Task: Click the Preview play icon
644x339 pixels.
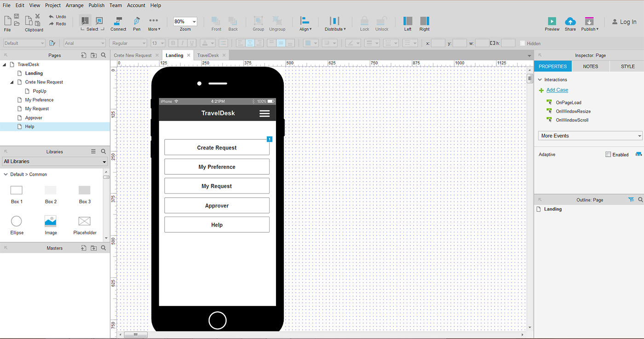Action: click(552, 21)
